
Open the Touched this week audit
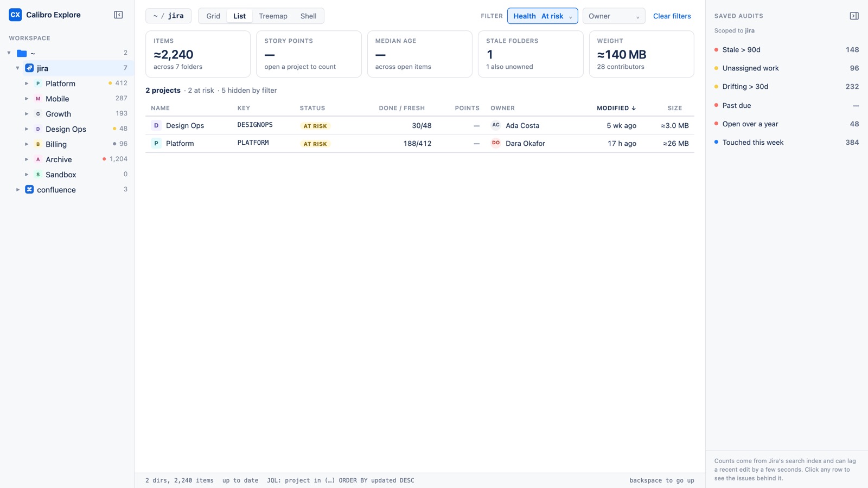[787, 142]
